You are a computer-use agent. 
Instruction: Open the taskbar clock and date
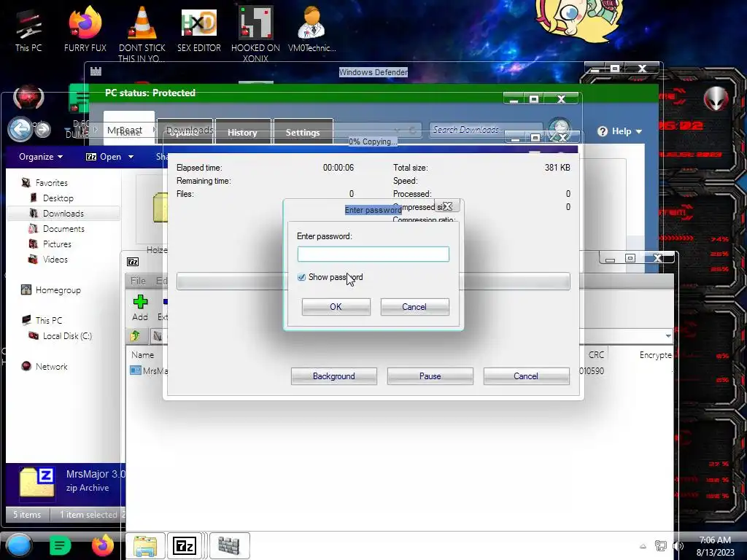pos(715,546)
